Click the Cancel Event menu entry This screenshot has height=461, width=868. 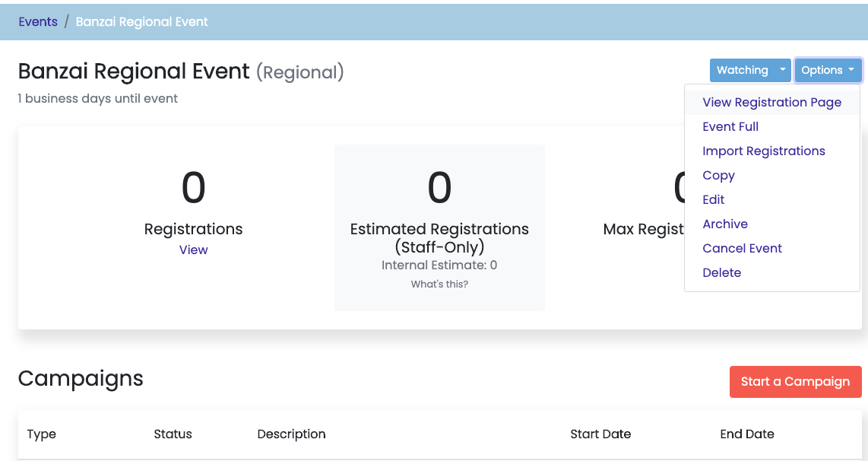[742, 248]
